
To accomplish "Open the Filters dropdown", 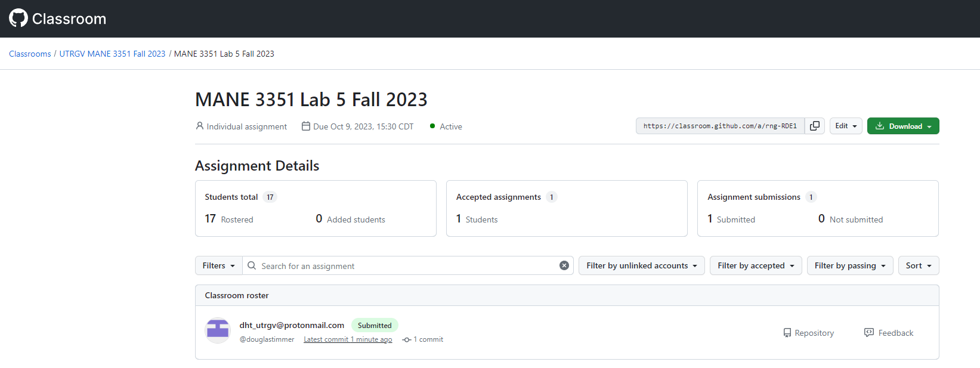I will click(218, 265).
